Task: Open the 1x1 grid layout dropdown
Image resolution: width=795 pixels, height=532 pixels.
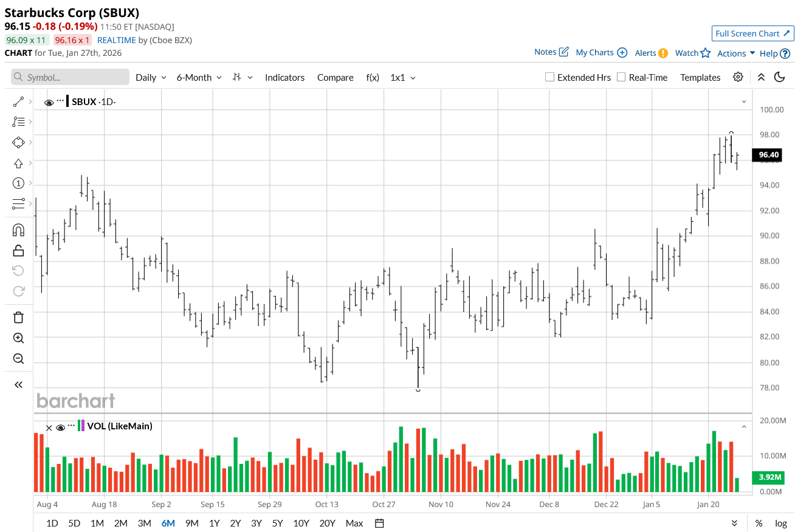Action: (403, 78)
